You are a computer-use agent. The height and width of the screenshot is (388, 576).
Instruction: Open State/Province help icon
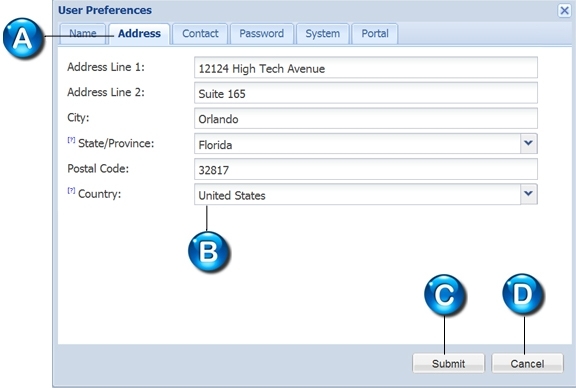(71, 140)
